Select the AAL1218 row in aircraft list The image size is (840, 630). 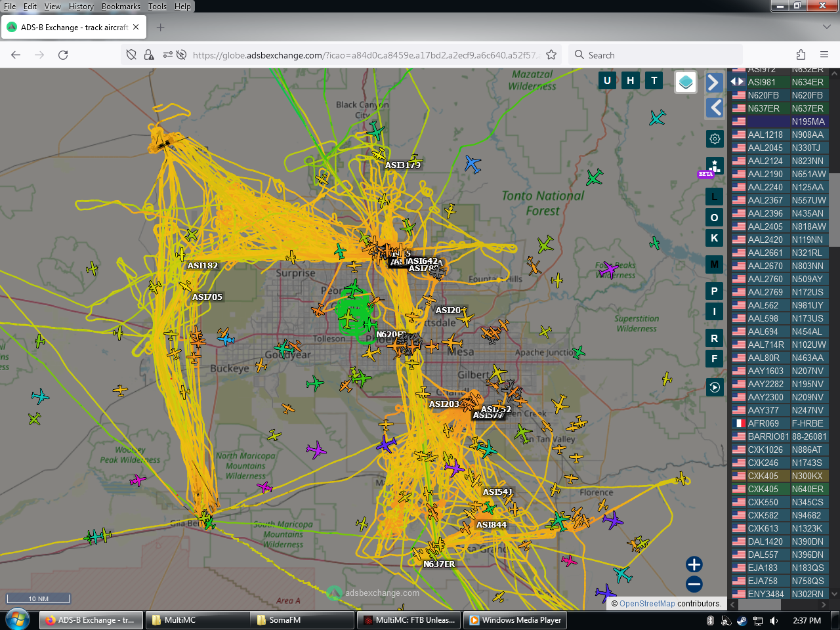779,135
